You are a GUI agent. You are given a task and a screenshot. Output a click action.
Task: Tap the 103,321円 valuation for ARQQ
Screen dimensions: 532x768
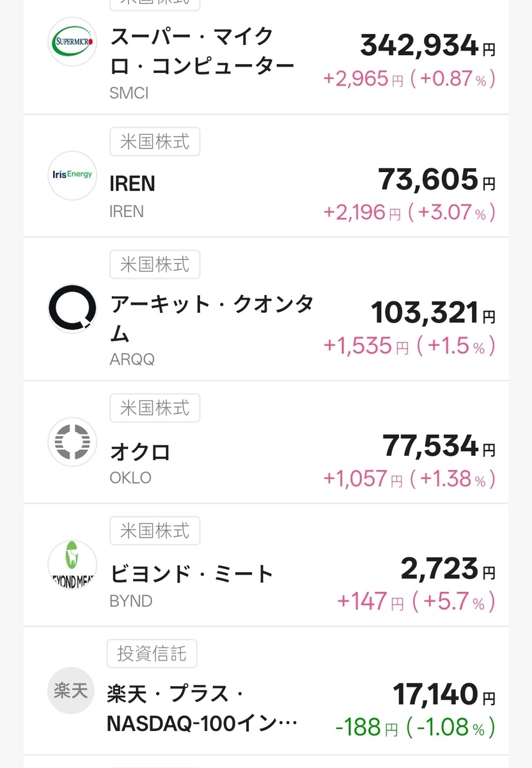(432, 313)
